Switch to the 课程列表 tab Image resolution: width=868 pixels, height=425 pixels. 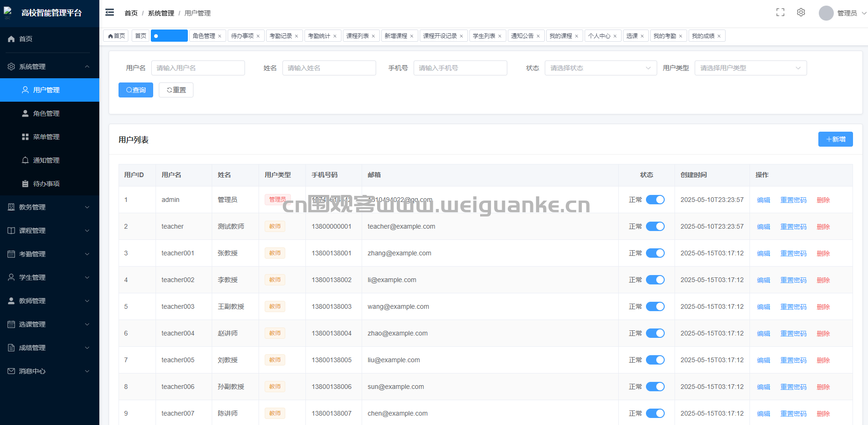(x=357, y=36)
